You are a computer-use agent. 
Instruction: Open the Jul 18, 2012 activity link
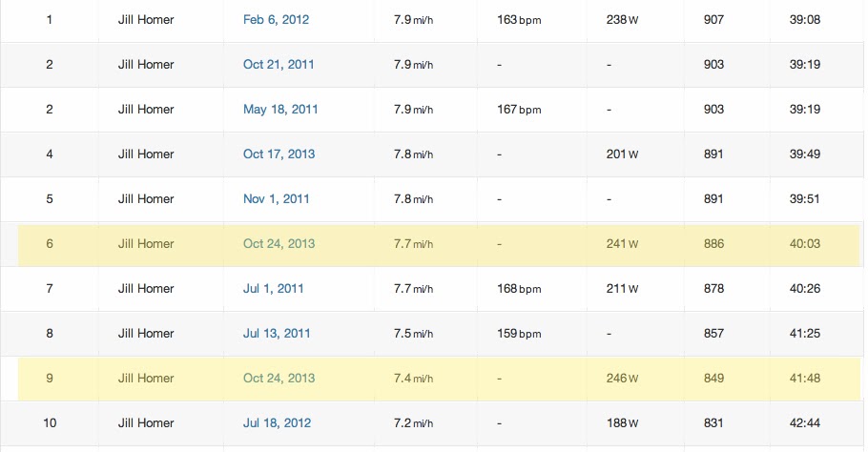pyautogui.click(x=277, y=423)
